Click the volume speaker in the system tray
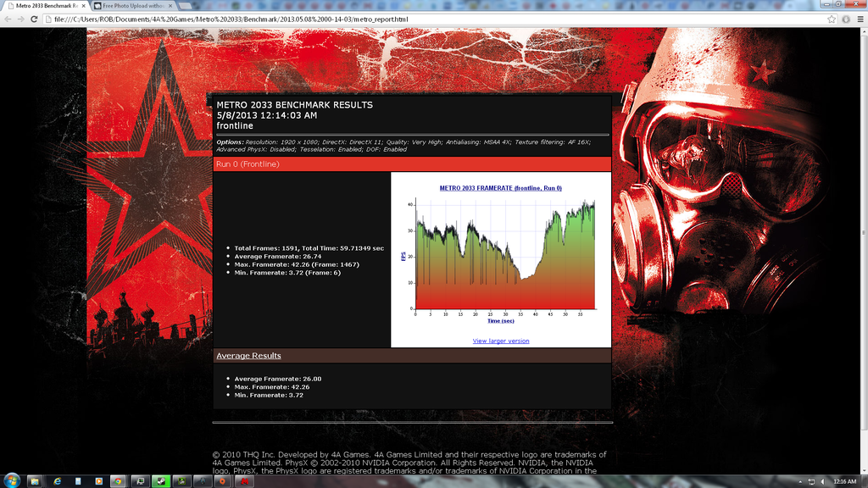 pyautogui.click(x=823, y=481)
